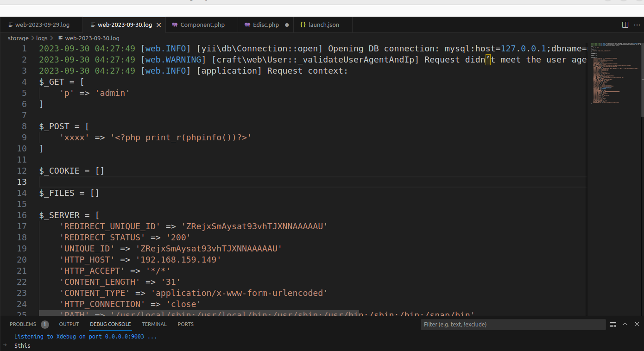This screenshot has height=351, width=644.
Task: Click the JSON braces icon on launch.json tab
Action: (303, 25)
